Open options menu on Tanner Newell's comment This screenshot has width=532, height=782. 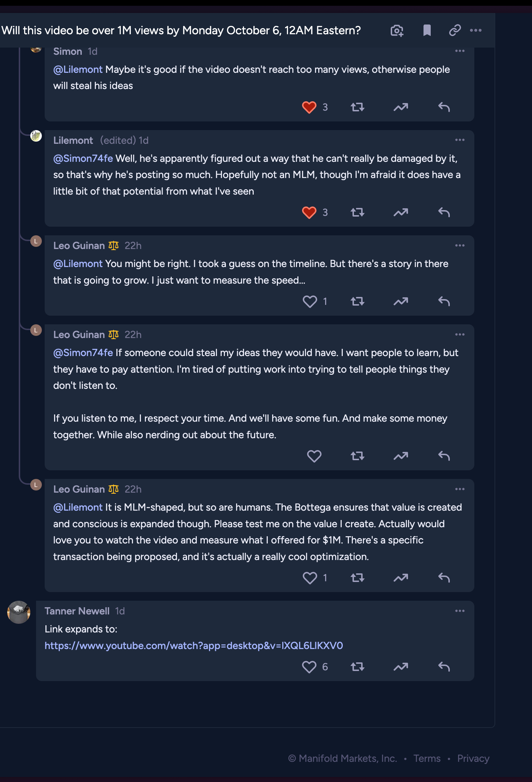point(460,611)
